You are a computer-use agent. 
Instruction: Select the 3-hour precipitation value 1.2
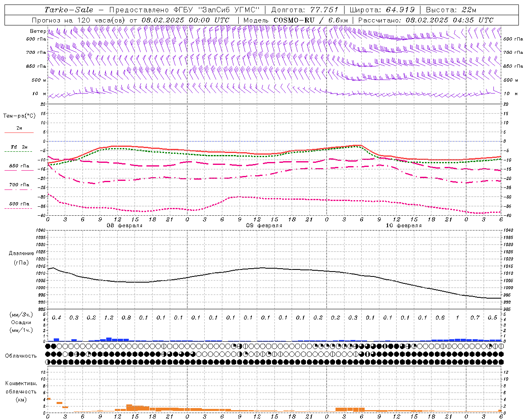(109, 317)
